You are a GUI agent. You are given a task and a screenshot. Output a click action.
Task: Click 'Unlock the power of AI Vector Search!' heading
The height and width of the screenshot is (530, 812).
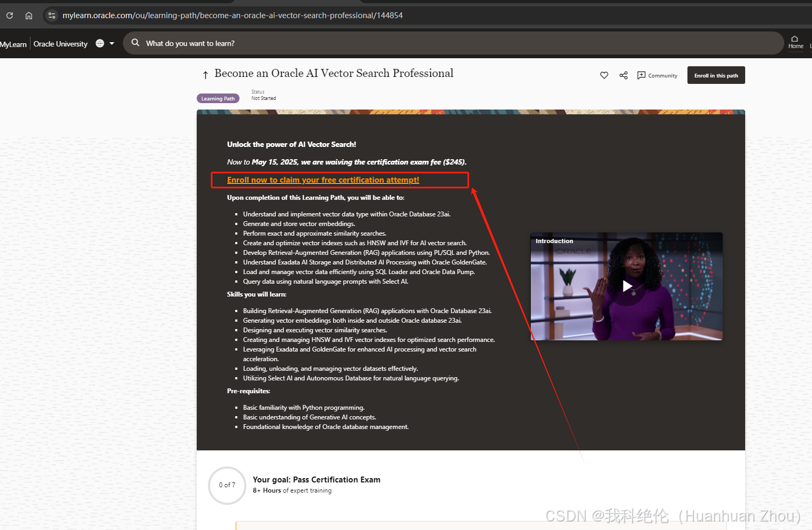291,144
